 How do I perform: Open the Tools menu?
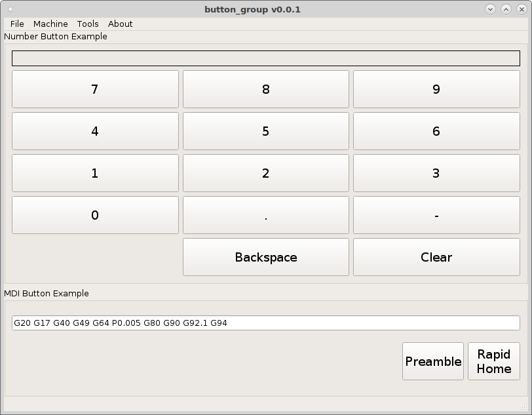[x=88, y=24]
